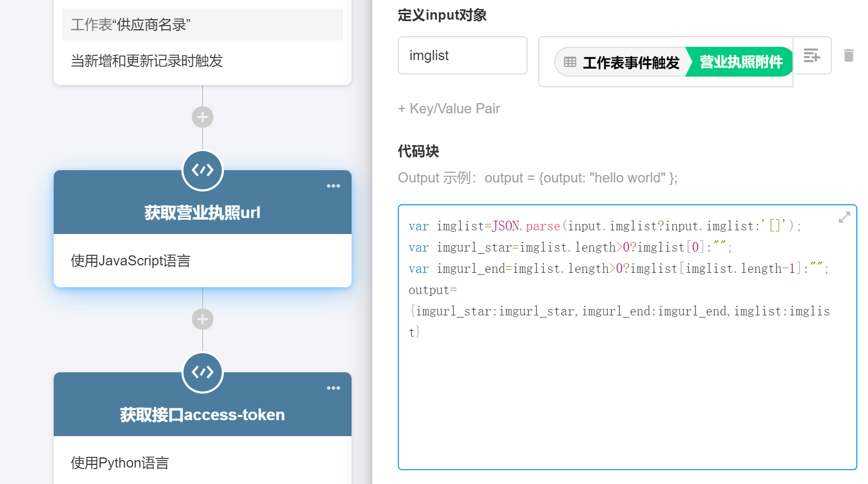The image size is (868, 484).
Task: Click the 工作表事件触发 tag label
Action: (x=631, y=63)
